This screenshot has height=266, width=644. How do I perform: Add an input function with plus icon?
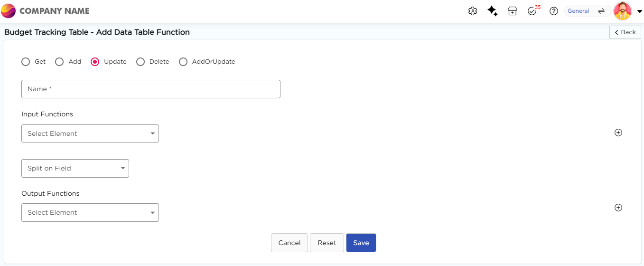[618, 133]
